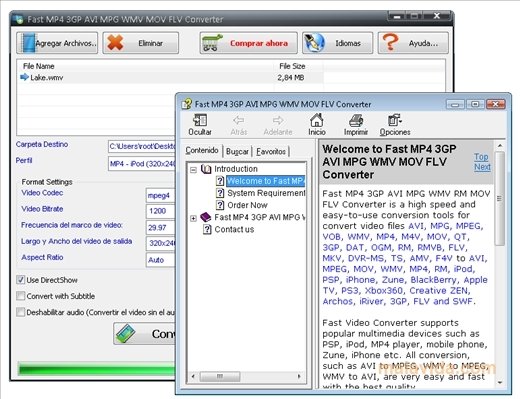This screenshot has height=399, width=520.
Task: Maximize the help window
Action: tap(475, 104)
